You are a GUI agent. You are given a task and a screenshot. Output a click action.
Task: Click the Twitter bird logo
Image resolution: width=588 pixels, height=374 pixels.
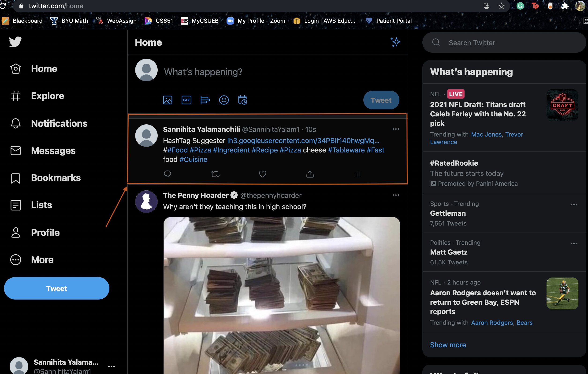pos(15,42)
